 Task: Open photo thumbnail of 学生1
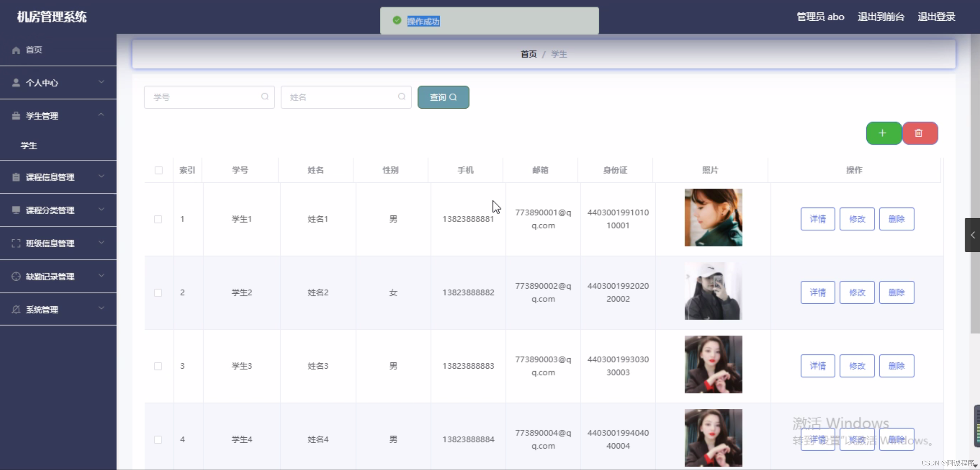(x=713, y=217)
